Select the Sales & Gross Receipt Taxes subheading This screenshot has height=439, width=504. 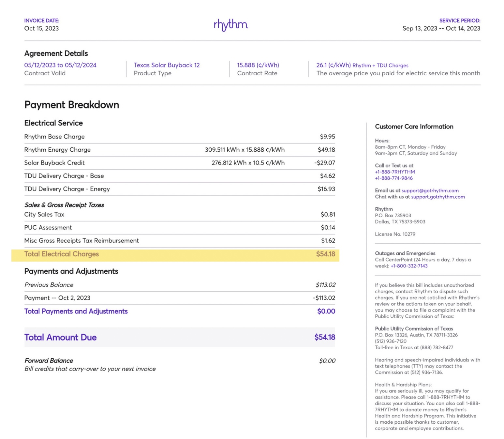click(x=64, y=205)
